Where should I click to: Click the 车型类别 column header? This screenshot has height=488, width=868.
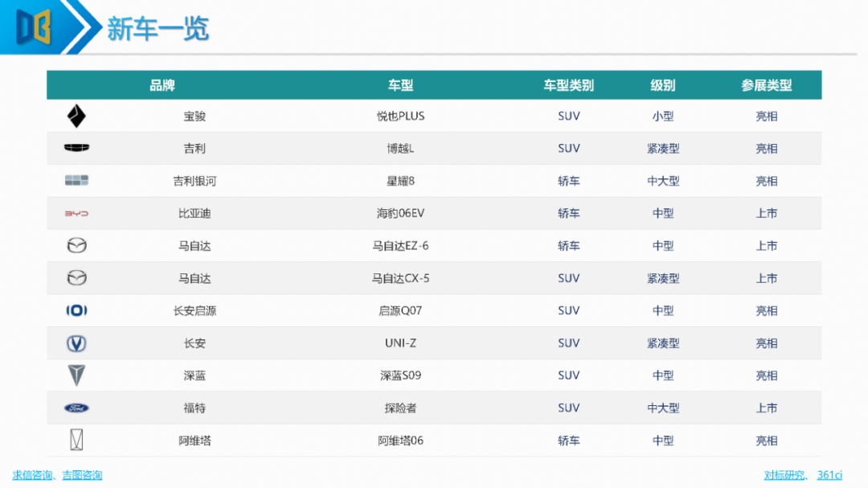click(x=568, y=85)
